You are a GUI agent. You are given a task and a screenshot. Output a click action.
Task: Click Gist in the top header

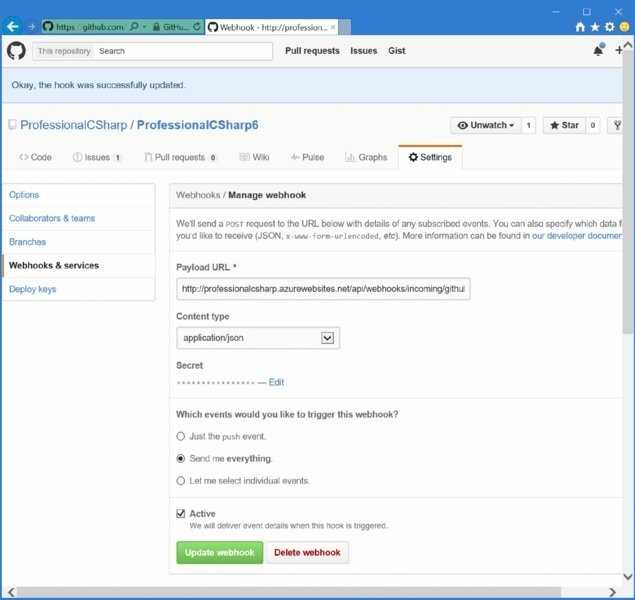tap(397, 51)
